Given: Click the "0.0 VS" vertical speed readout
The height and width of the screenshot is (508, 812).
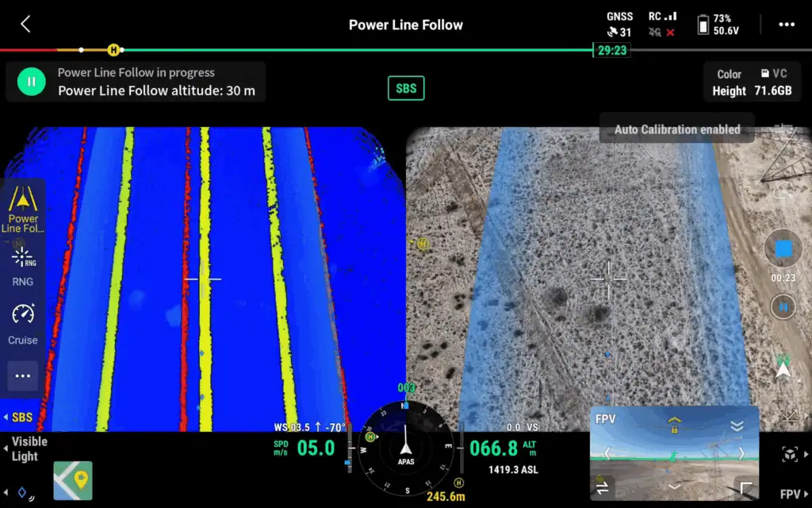Looking at the screenshot, I should click(x=522, y=427).
